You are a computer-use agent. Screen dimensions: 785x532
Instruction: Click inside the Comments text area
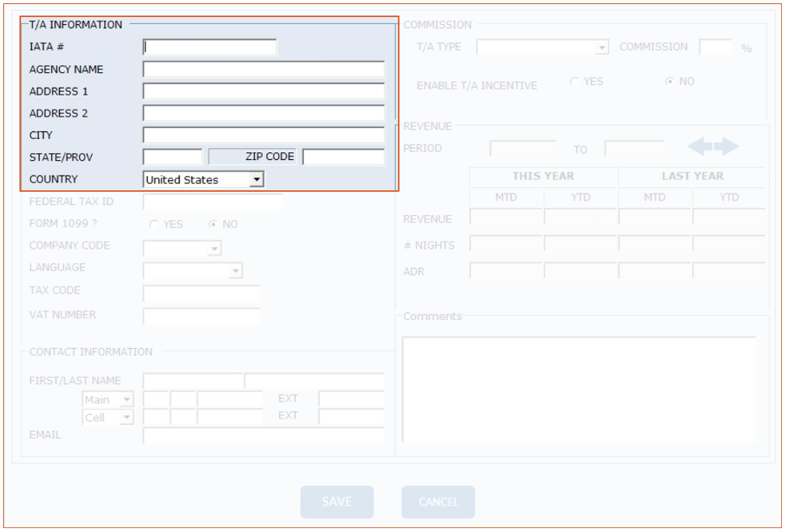(x=578, y=388)
